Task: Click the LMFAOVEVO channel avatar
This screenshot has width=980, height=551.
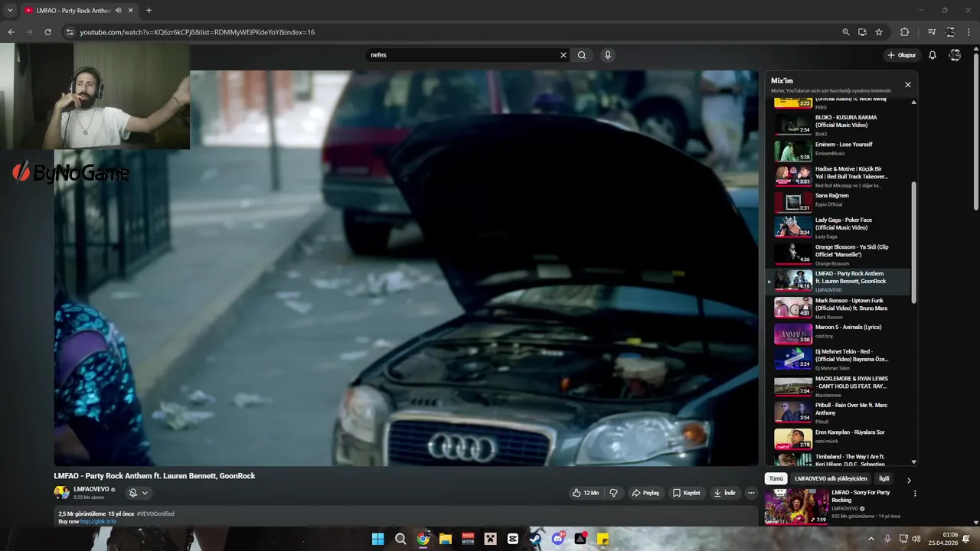Action: 61,493
